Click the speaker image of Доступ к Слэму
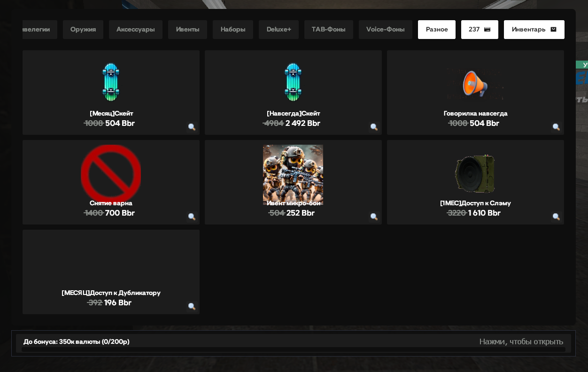This screenshot has width=588, height=372. (475, 174)
